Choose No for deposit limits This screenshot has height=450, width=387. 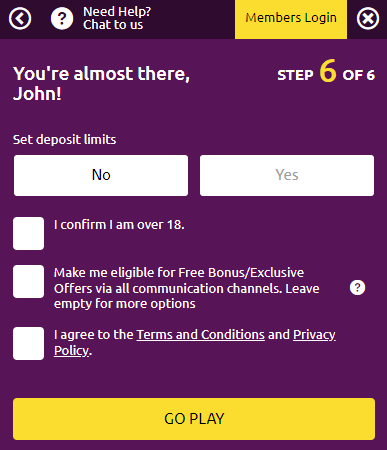101,175
